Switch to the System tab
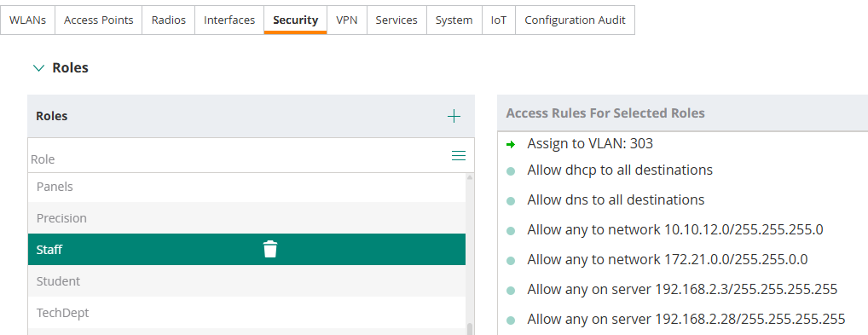Screen dimensions: 868x335 [x=454, y=20]
